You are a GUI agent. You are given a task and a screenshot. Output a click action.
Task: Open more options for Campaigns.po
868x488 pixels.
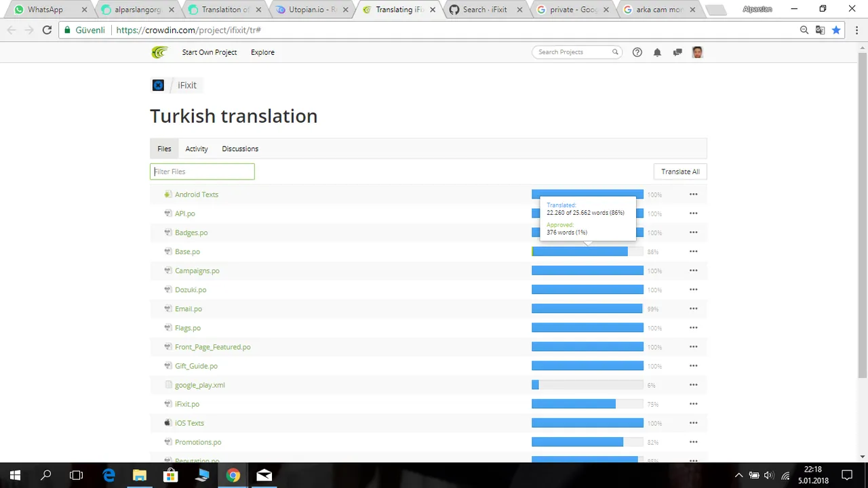(x=693, y=270)
